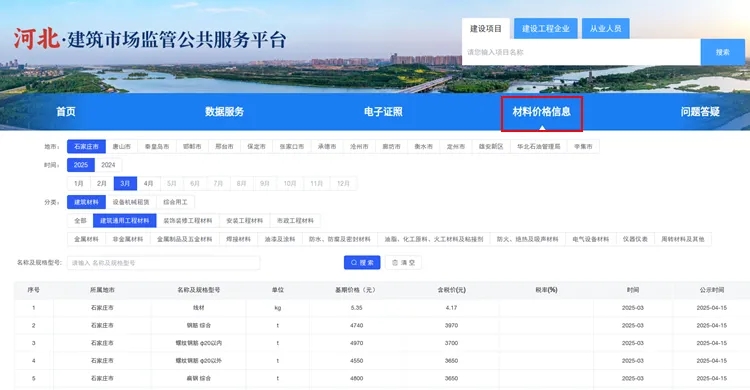This screenshot has width=750, height=390.
Task: Select category 设备机械租赁
Action: (131, 202)
